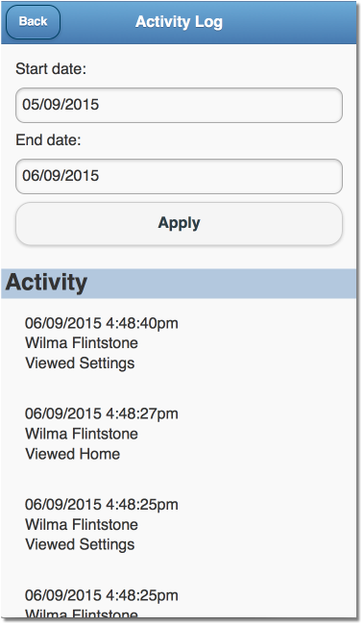Click the Apply button
The width and height of the screenshot is (364, 626).
tap(179, 223)
